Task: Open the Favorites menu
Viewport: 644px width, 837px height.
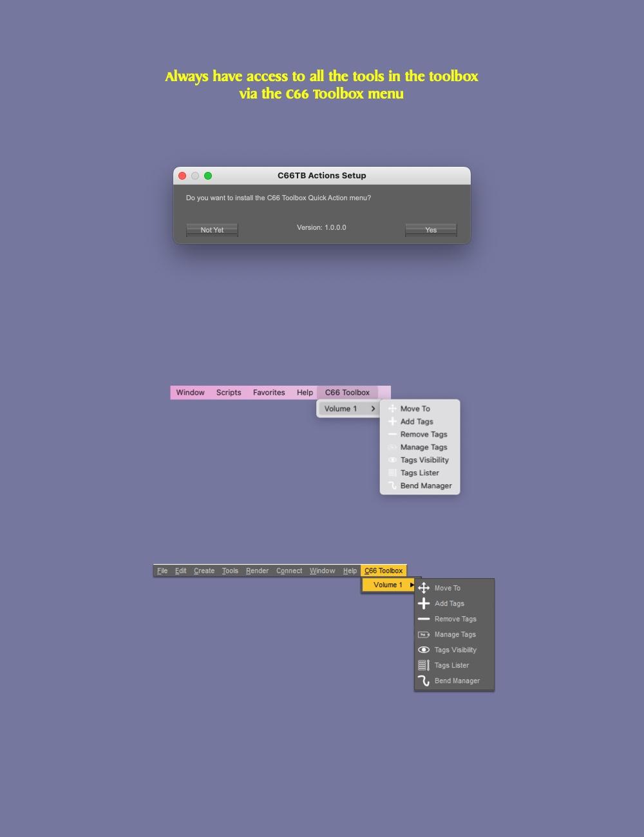Action: coord(269,393)
